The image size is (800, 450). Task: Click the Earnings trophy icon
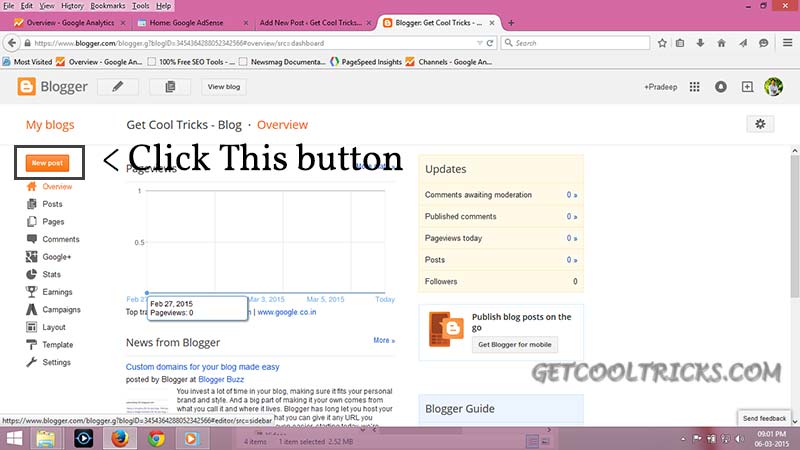click(32, 292)
